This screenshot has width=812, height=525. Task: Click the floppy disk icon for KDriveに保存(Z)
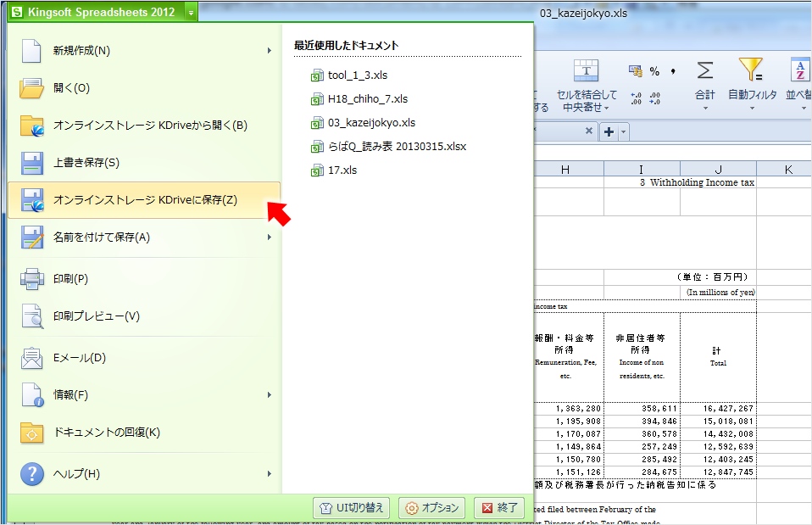click(32, 200)
